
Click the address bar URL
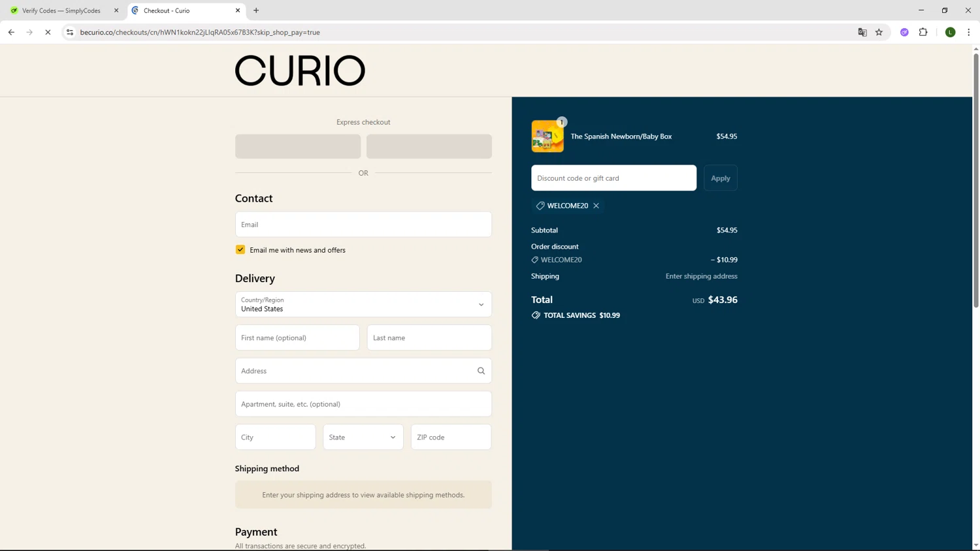point(200,32)
